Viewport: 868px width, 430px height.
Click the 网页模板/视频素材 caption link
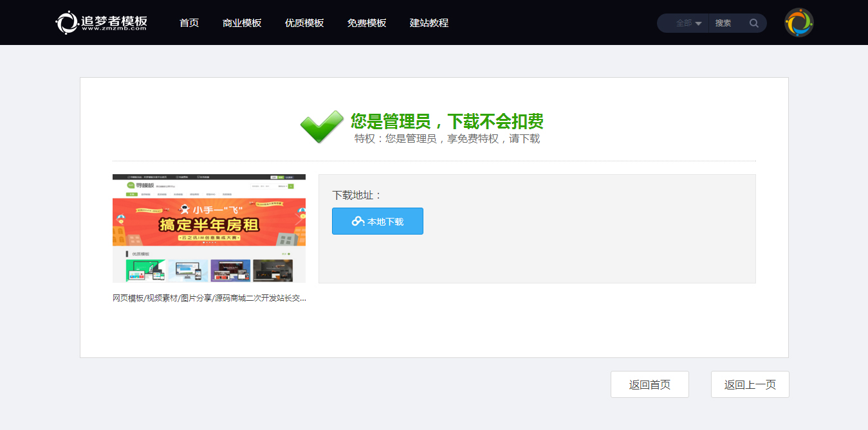(x=209, y=298)
